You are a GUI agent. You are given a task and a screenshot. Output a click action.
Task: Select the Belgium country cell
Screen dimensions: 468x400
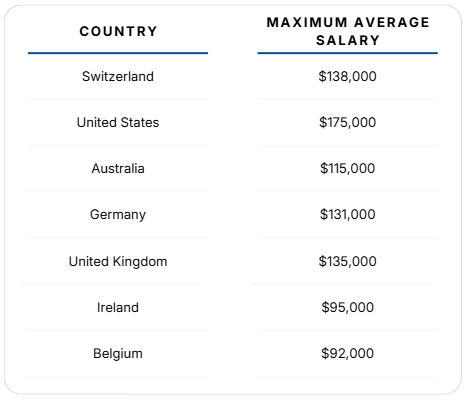tap(118, 353)
